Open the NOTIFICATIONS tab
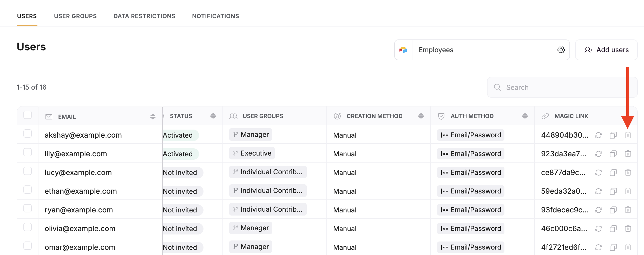The width and height of the screenshot is (644, 255). 216,16
